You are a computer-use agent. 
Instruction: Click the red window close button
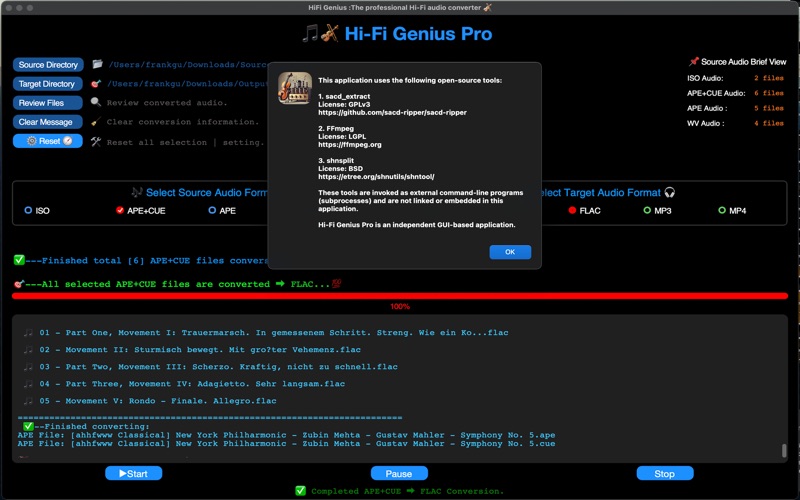(9, 8)
